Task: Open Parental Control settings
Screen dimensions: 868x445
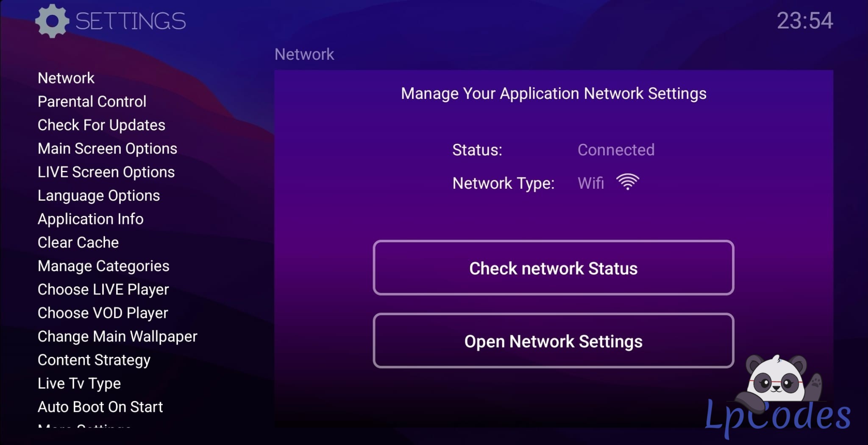Action: (x=92, y=101)
